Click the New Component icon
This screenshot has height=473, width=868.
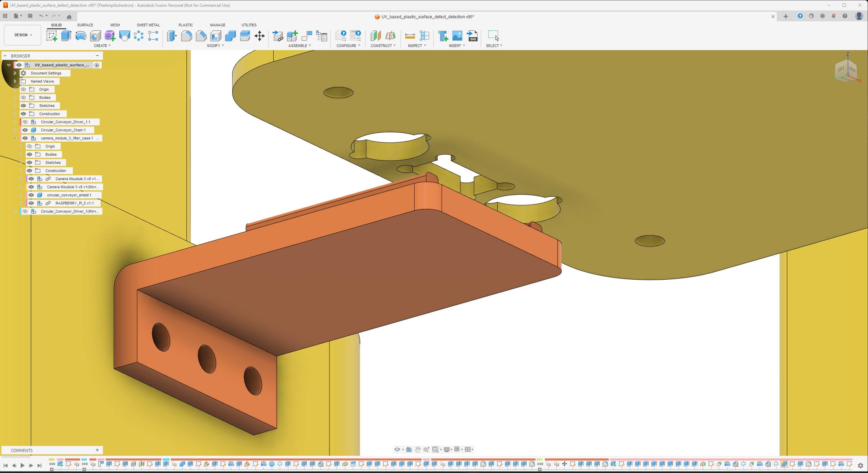coord(292,36)
